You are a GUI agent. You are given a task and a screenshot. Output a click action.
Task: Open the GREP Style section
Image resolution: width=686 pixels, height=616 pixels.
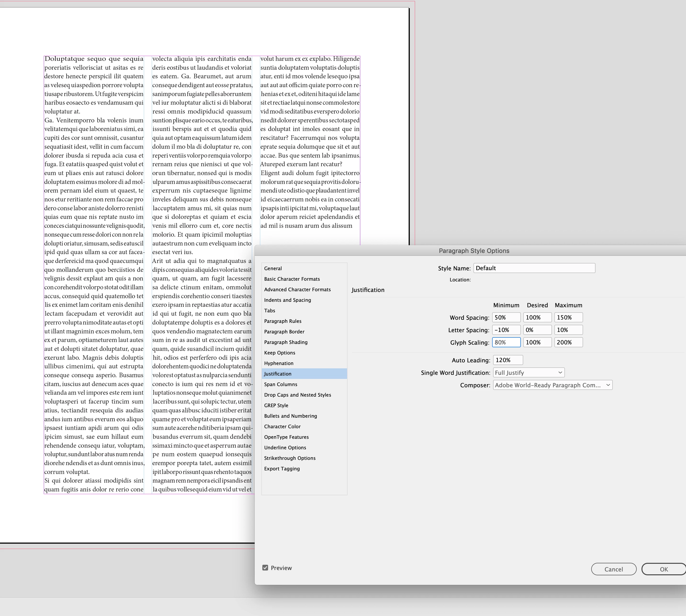[276, 405]
